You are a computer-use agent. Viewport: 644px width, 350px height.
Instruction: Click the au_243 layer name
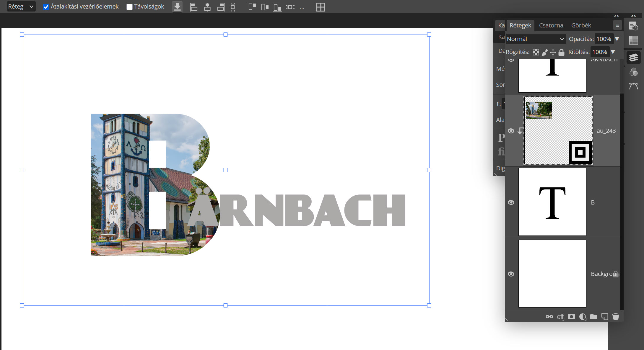point(606,131)
